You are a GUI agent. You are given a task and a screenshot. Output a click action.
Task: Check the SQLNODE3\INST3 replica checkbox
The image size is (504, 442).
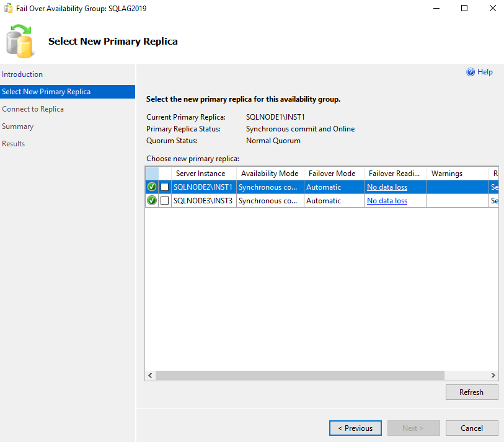(x=164, y=201)
